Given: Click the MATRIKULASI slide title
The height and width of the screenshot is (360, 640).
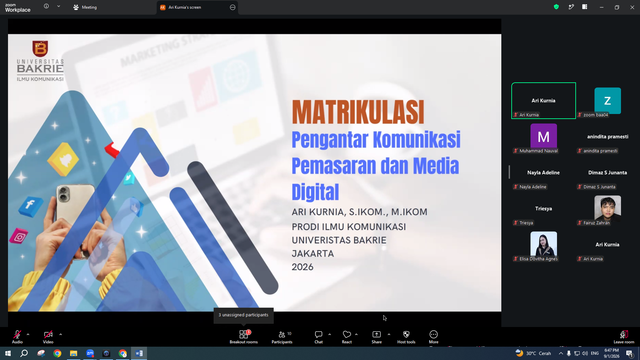Looking at the screenshot, I should point(358,112).
